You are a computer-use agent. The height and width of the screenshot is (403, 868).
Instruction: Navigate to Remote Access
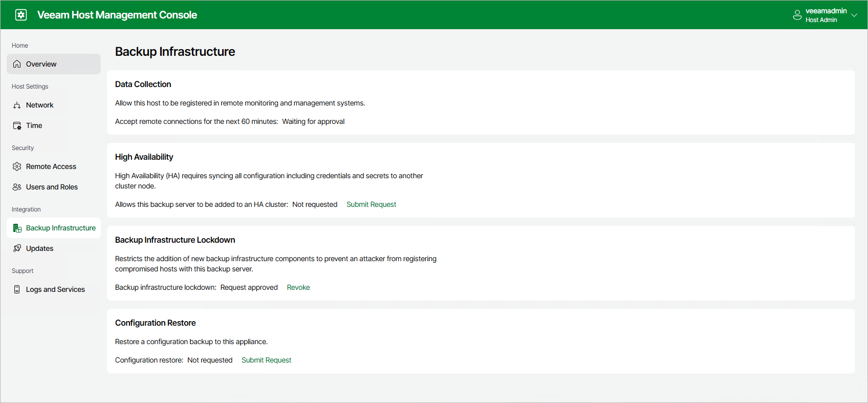tap(54, 166)
